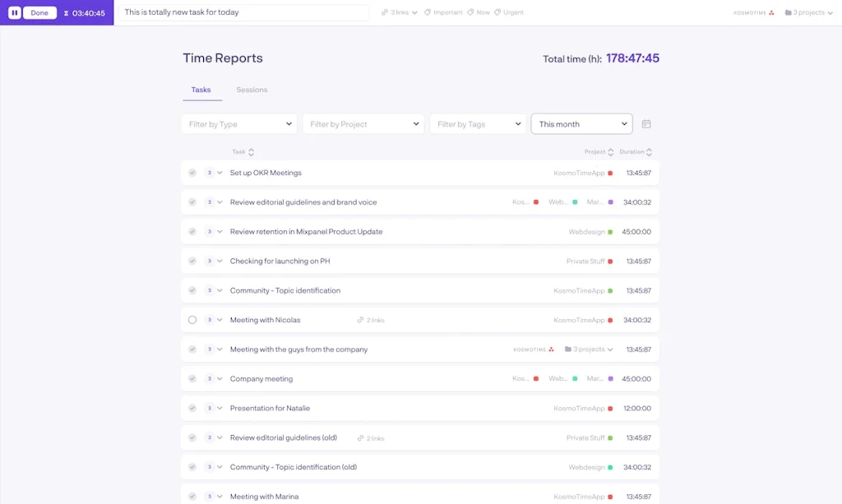Select the Tasks tab
The width and height of the screenshot is (842, 504).
click(x=201, y=90)
